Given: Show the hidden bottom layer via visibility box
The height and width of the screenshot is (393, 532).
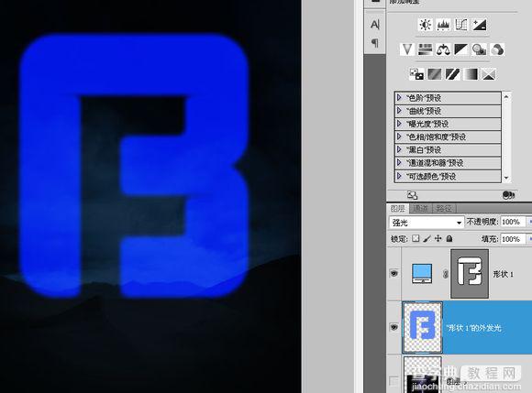Looking at the screenshot, I should [x=393, y=381].
